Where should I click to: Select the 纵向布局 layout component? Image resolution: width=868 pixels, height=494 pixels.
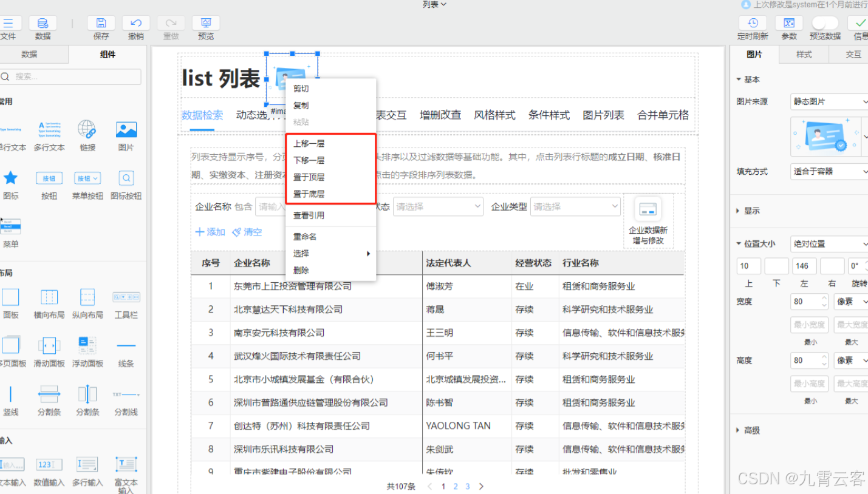87,303
